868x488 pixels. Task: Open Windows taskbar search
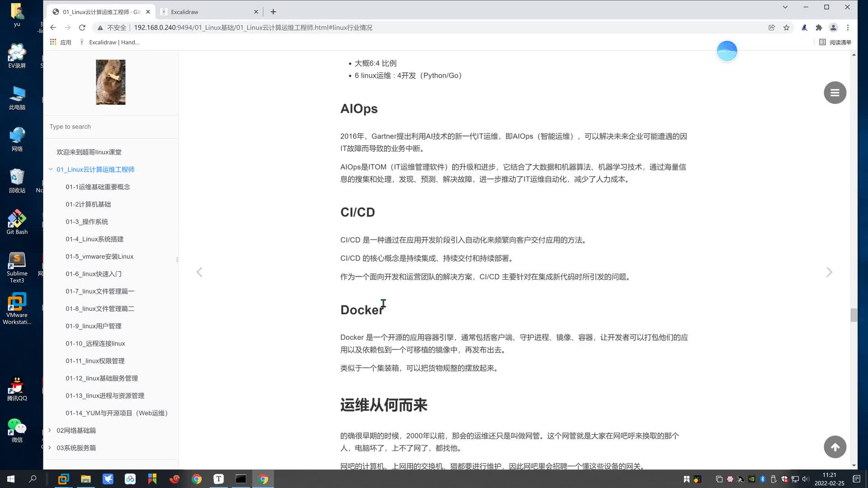33,479
